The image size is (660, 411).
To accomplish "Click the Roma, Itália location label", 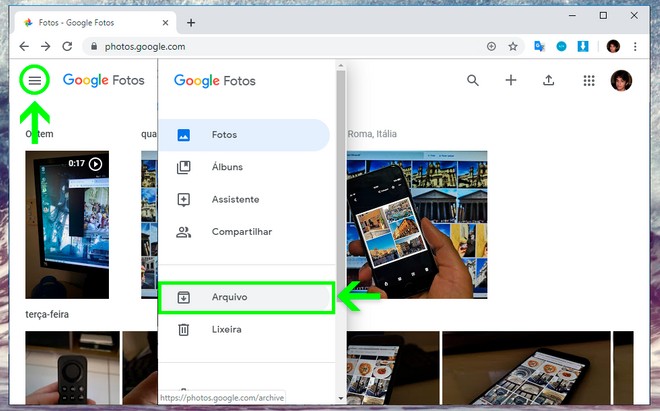I will click(x=372, y=134).
